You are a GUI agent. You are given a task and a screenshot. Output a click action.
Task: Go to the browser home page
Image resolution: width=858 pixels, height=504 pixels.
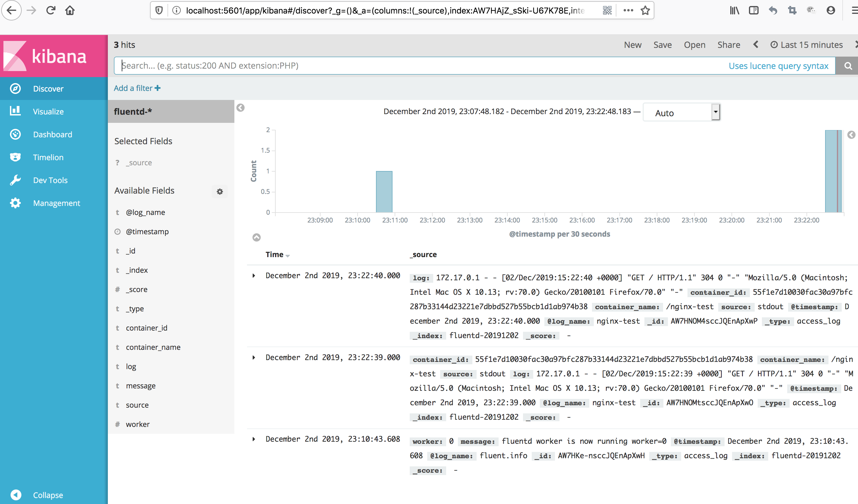click(70, 10)
